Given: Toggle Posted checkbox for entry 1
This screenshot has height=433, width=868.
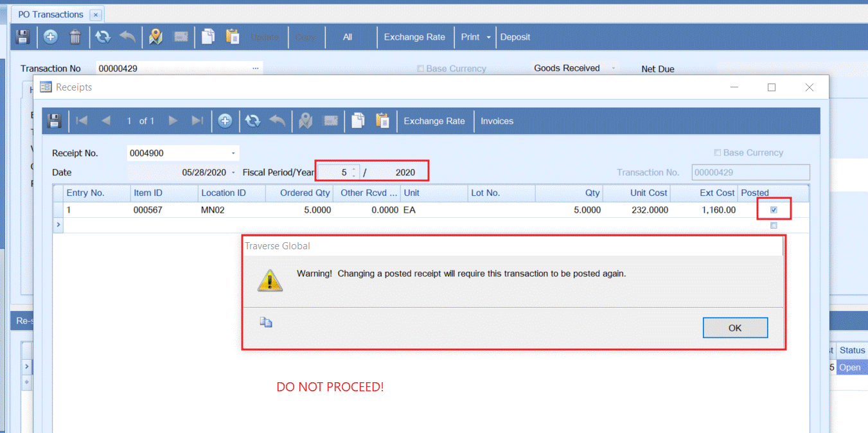Looking at the screenshot, I should [774, 209].
